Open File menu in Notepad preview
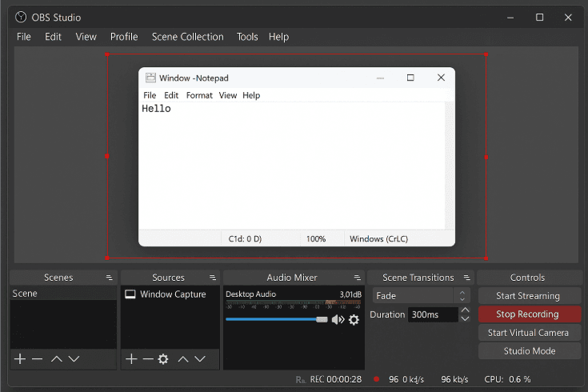 click(x=150, y=95)
